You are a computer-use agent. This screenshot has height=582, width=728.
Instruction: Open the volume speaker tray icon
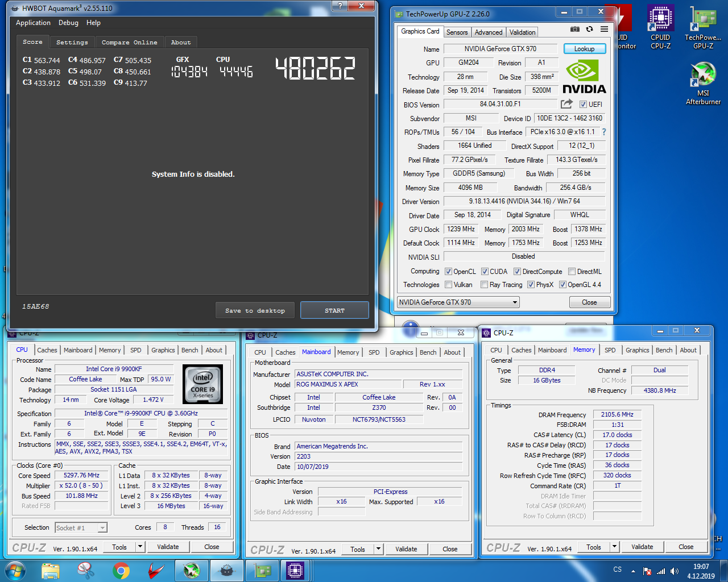point(675,571)
